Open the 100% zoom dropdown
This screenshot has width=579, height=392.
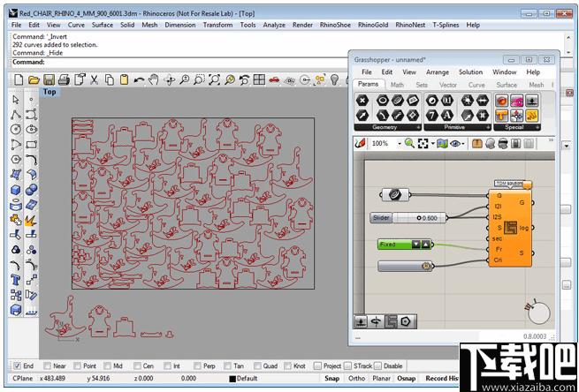pyautogui.click(x=400, y=144)
